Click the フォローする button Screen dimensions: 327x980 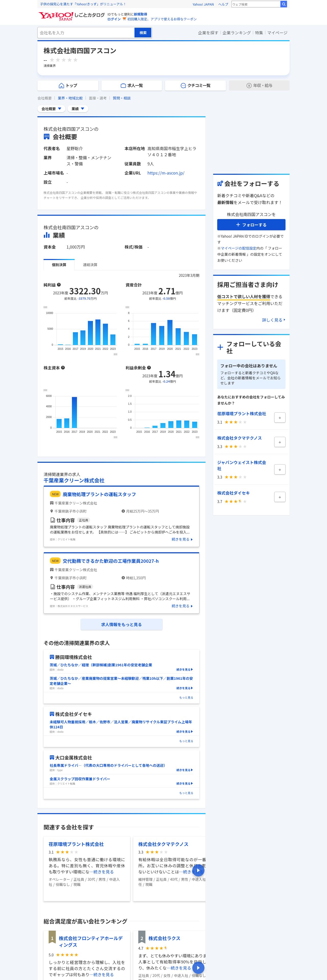pos(251,225)
